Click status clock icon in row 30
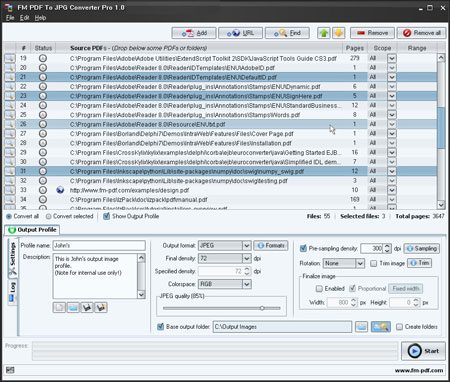The height and width of the screenshot is (382, 450). tap(43, 162)
